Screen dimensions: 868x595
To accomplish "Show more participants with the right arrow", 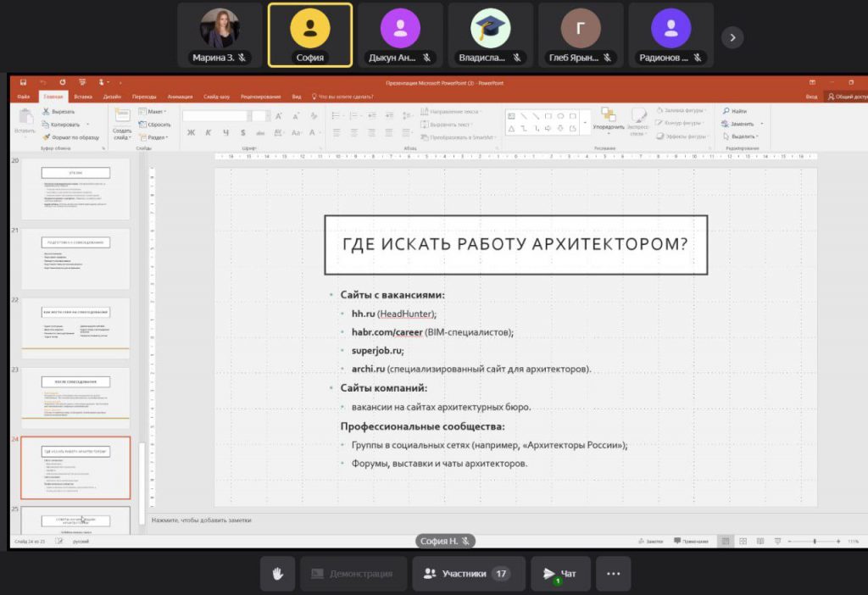I will (732, 36).
